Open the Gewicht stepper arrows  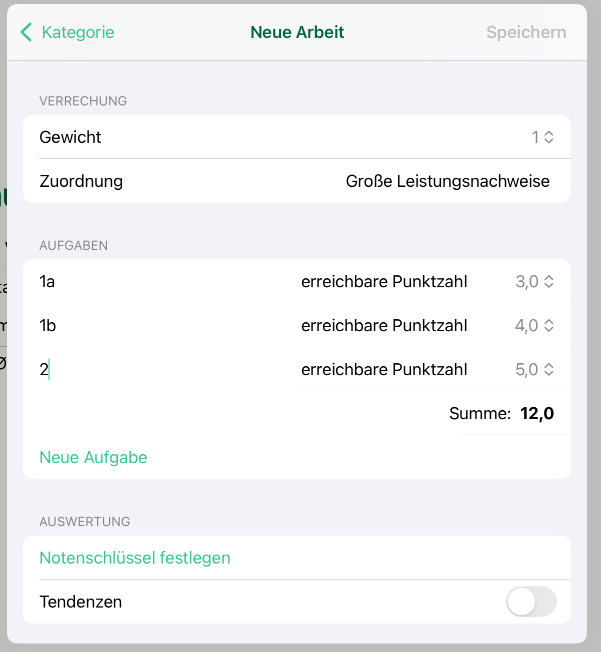pos(549,137)
